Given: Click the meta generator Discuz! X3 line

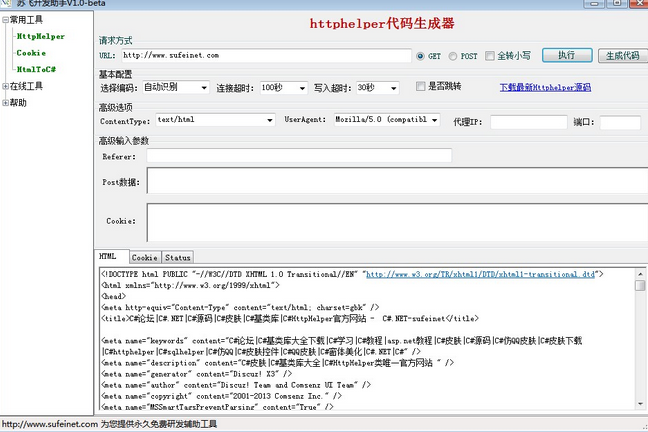Looking at the screenshot, I should pyautogui.click(x=197, y=374).
